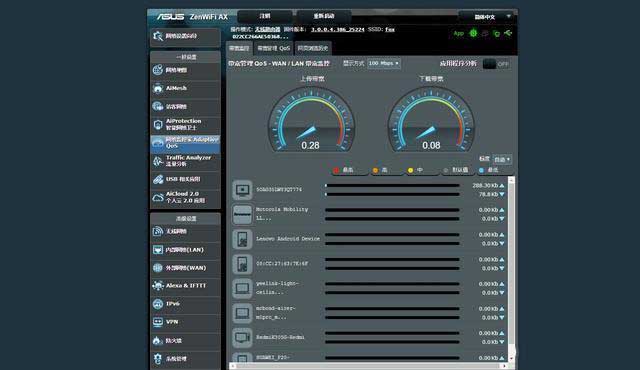
Task: Open the firmware version 3.0.0.4.386_25224 link
Action: click(338, 29)
